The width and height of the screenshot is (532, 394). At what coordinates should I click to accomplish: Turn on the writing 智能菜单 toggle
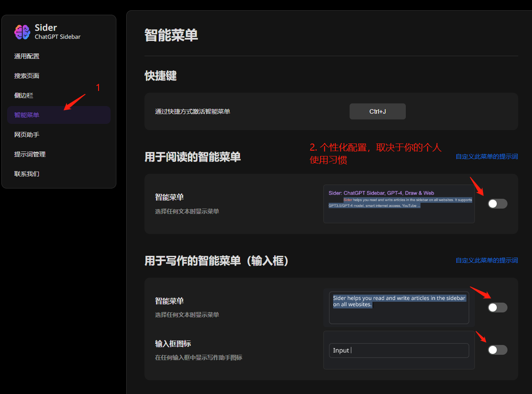(497, 308)
